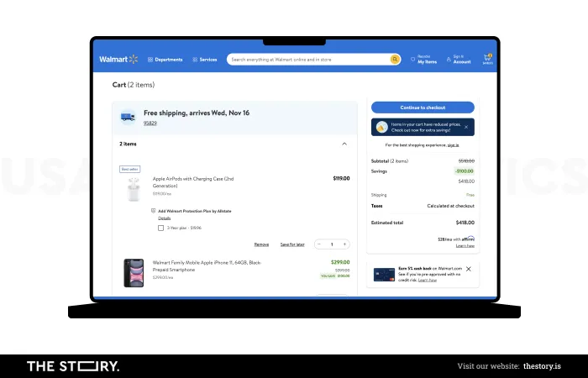Click the AirPods price $119.00

[341, 178]
